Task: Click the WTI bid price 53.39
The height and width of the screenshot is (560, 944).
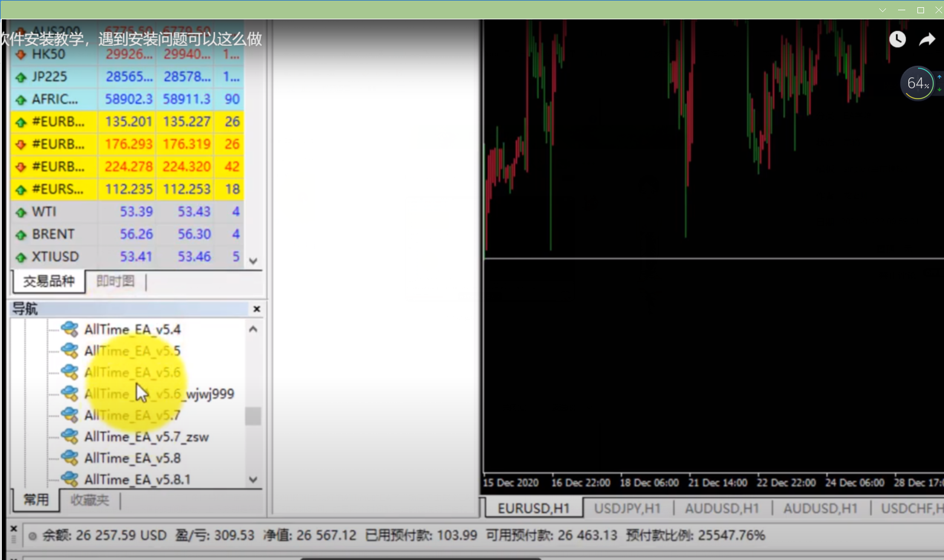Action: click(x=136, y=212)
